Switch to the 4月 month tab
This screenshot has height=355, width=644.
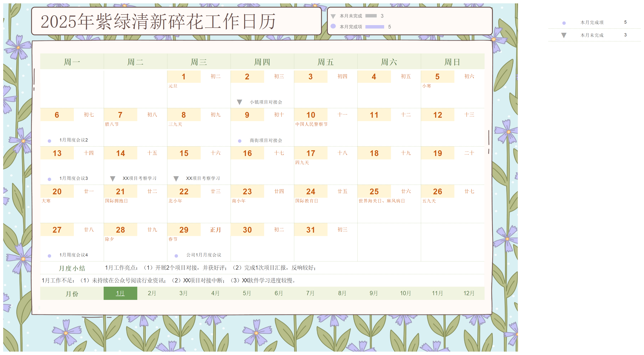click(215, 293)
